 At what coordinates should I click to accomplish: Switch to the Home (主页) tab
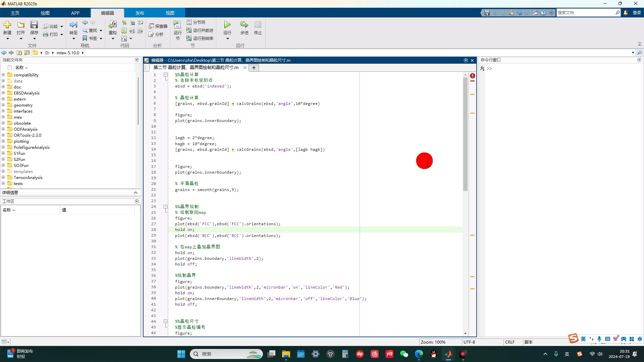click(x=15, y=13)
